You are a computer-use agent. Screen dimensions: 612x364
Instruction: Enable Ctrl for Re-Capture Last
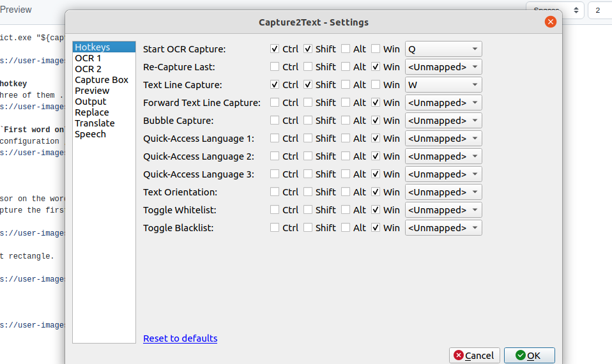click(275, 66)
